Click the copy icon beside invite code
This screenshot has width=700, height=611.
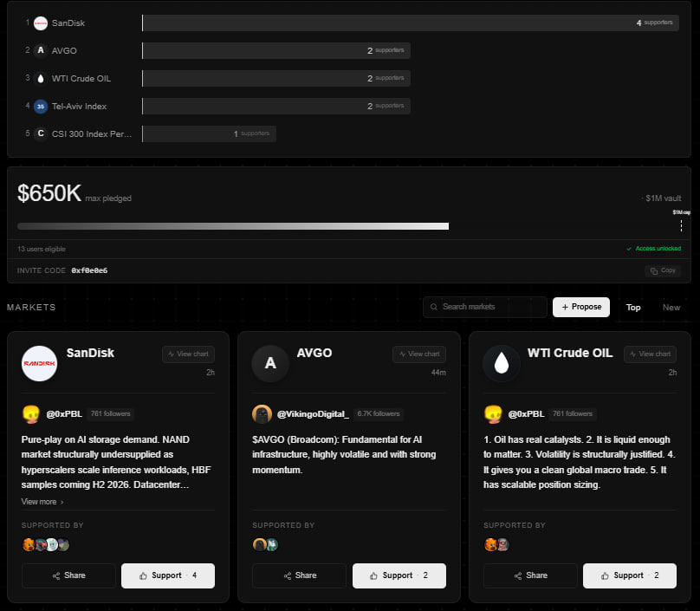[654, 271]
